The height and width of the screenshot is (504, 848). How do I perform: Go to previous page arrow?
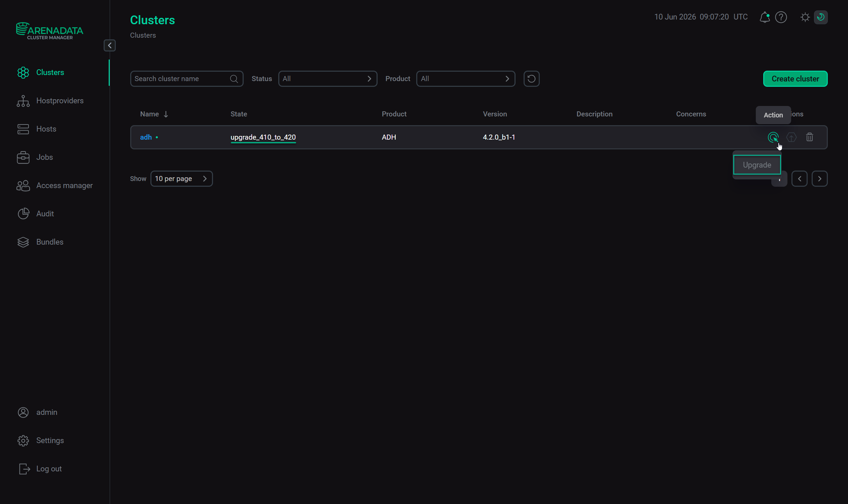click(x=800, y=179)
